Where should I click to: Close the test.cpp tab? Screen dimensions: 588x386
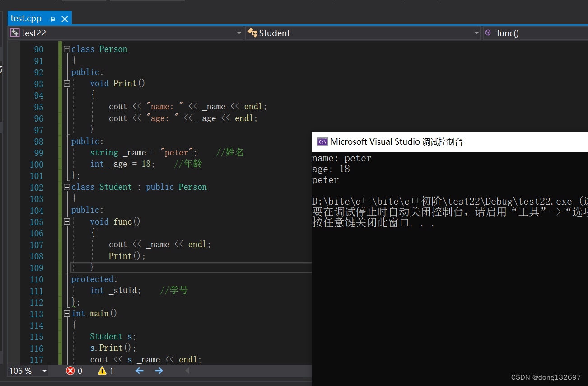pyautogui.click(x=65, y=19)
